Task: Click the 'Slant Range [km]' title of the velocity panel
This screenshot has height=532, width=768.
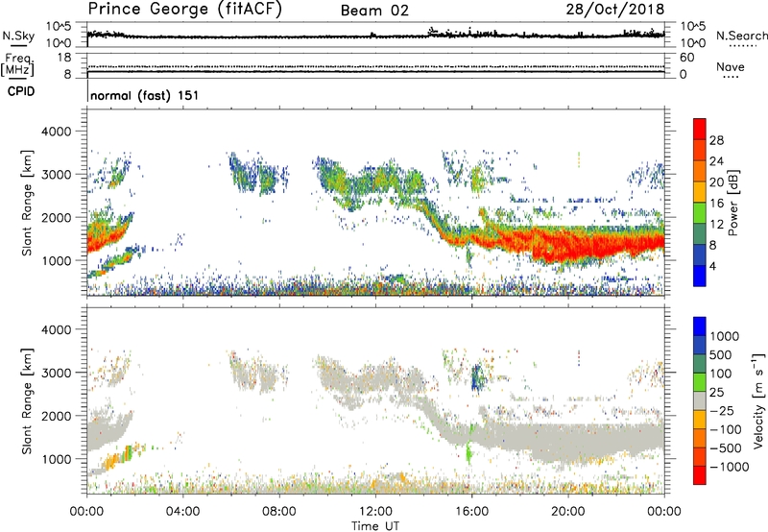Action: (27, 401)
